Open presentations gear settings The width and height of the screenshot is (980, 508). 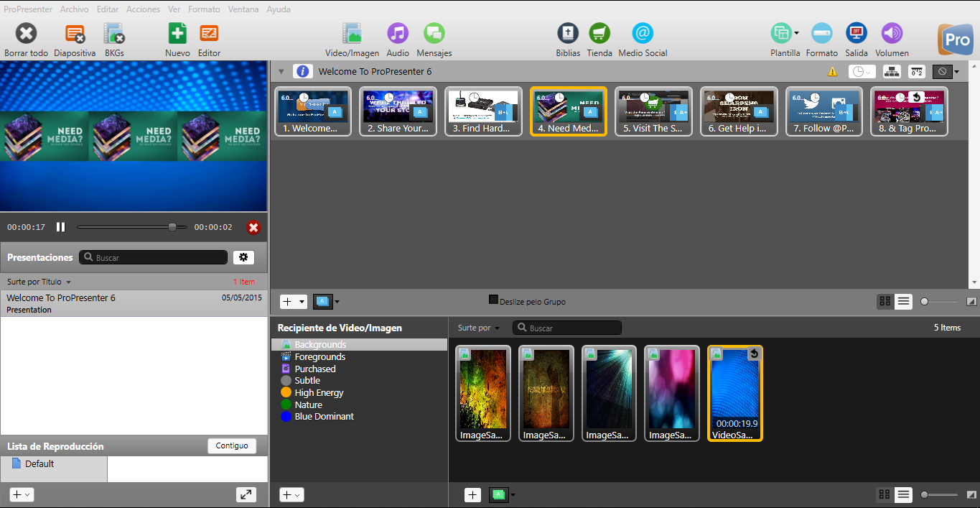(x=243, y=257)
